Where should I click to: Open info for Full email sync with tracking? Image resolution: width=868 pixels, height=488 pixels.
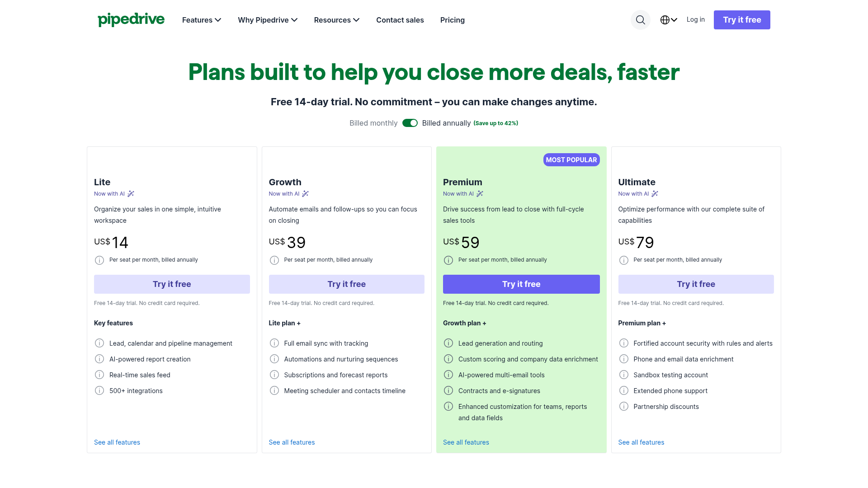(274, 343)
